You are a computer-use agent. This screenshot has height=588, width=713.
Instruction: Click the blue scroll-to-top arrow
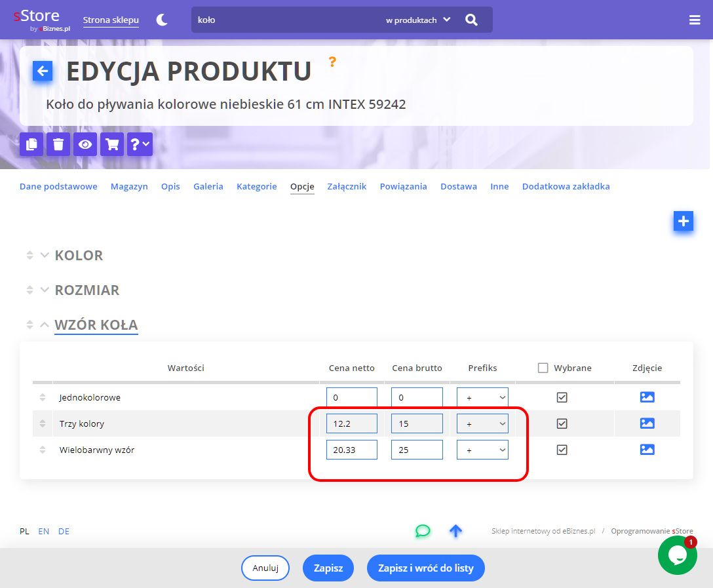click(x=455, y=531)
